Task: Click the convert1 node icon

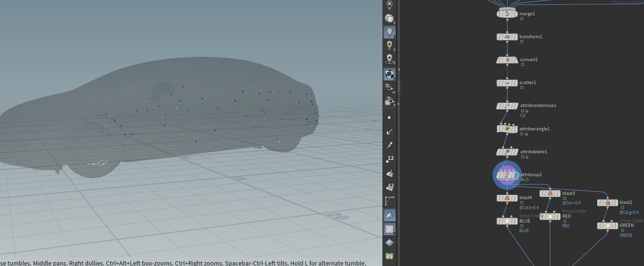Action: [x=507, y=60]
